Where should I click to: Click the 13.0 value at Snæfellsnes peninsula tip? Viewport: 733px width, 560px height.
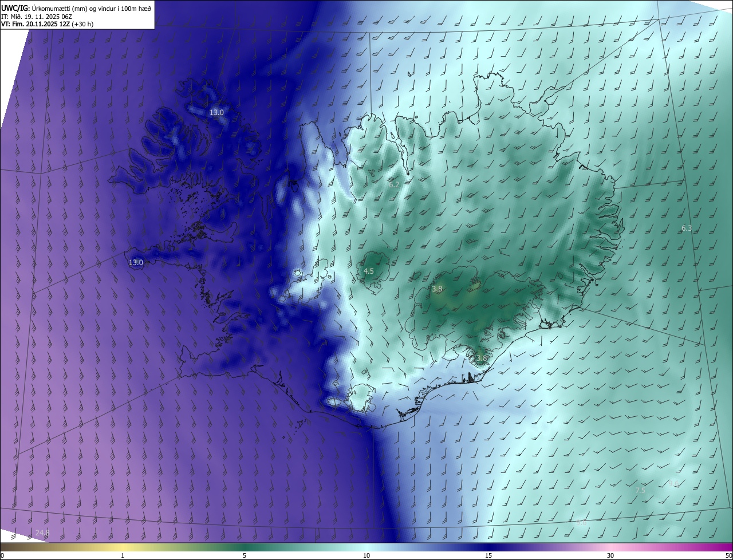pos(136,263)
